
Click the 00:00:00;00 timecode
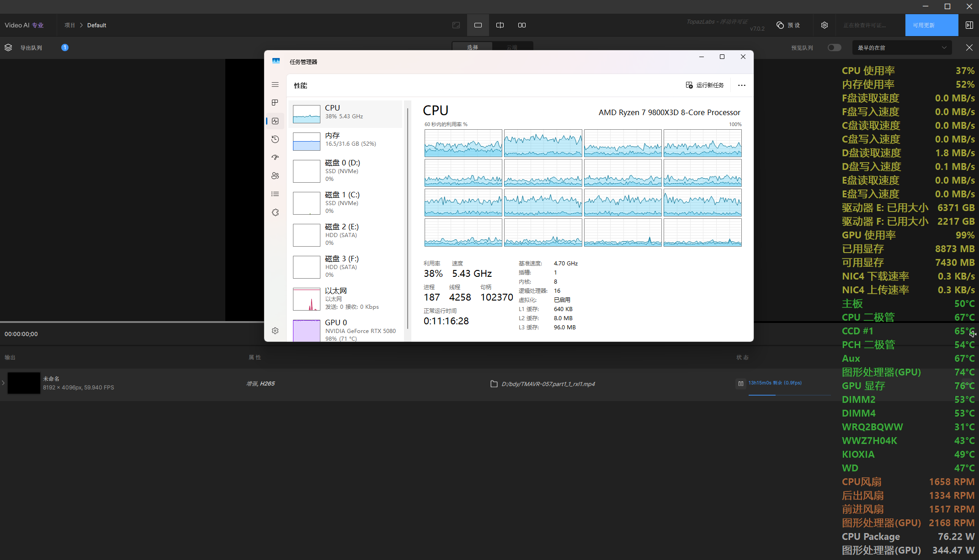[21, 334]
